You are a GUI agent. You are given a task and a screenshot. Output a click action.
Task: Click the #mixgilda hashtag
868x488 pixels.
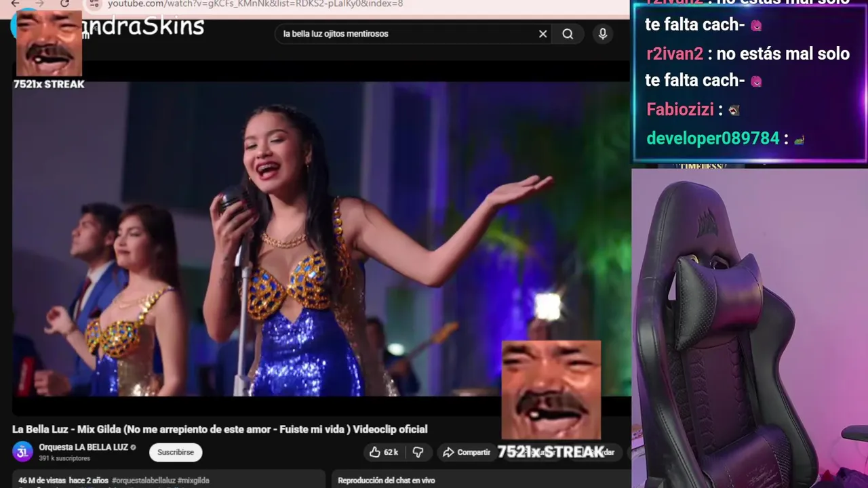pyautogui.click(x=193, y=480)
